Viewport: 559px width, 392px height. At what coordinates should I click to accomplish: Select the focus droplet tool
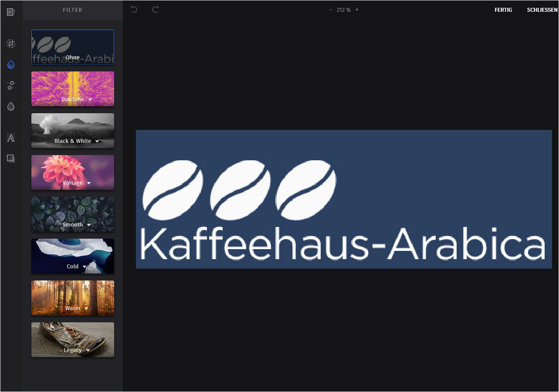pyautogui.click(x=11, y=106)
